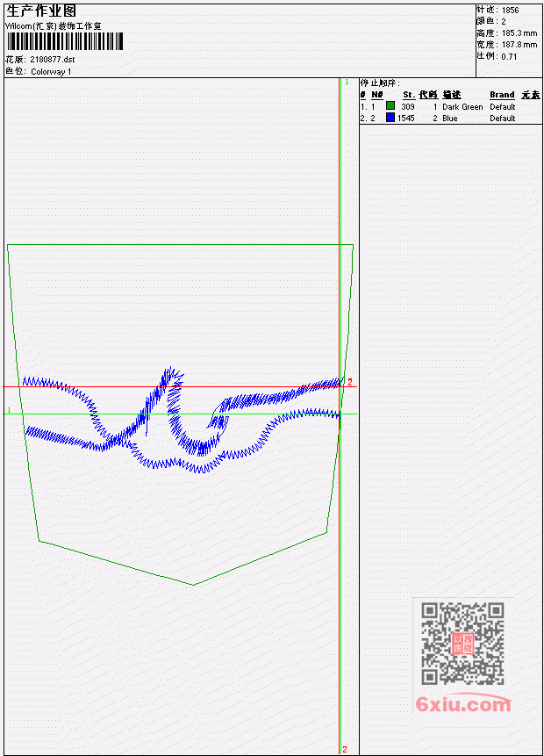Viewport: 544px width, 756px height.
Task: Select the file name '2180877.dst'
Action: point(53,60)
